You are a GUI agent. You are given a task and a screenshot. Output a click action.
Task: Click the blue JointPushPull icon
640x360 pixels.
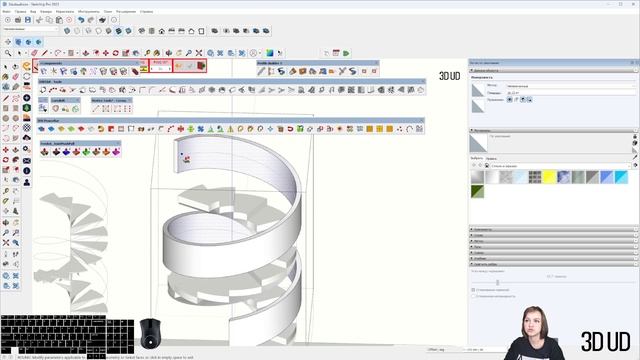[x=66, y=152]
